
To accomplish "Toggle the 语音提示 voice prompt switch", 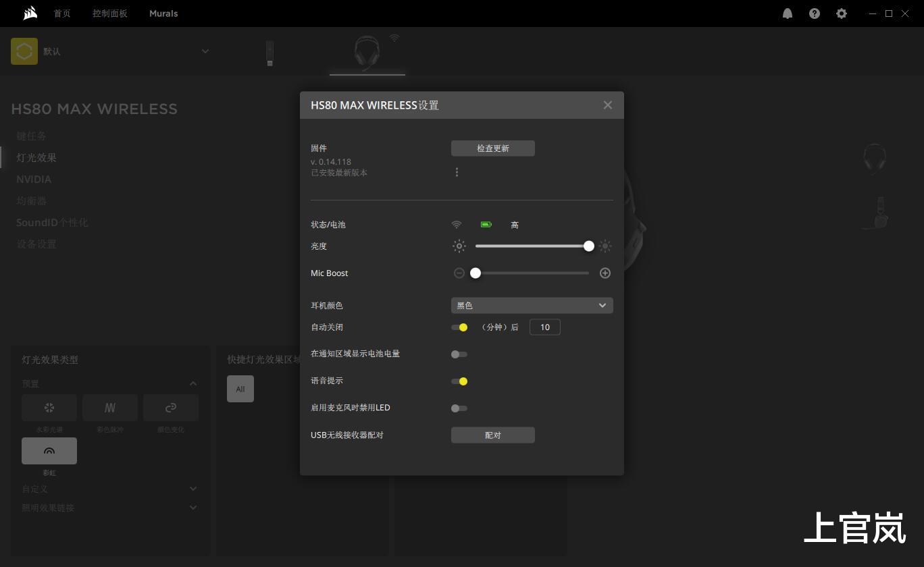I will 459,381.
